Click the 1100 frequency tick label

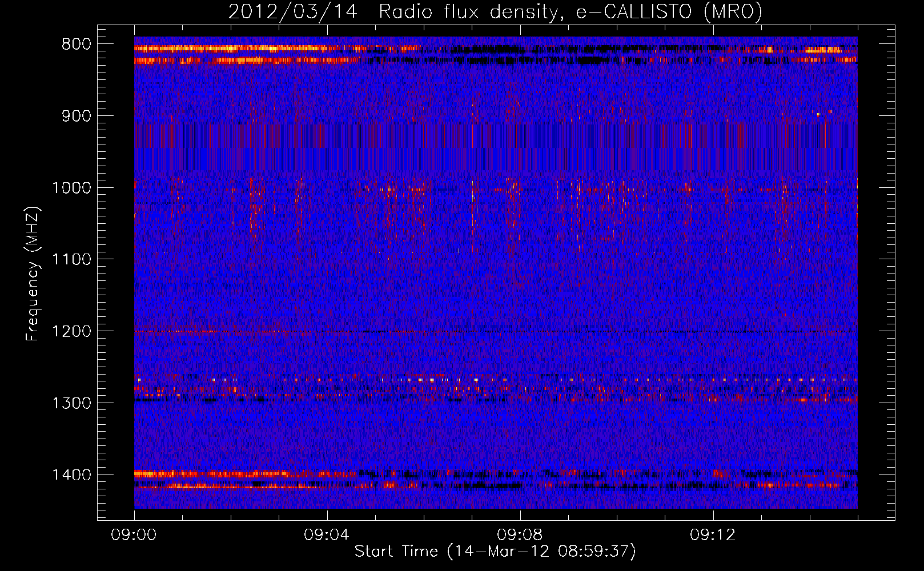[71, 260]
